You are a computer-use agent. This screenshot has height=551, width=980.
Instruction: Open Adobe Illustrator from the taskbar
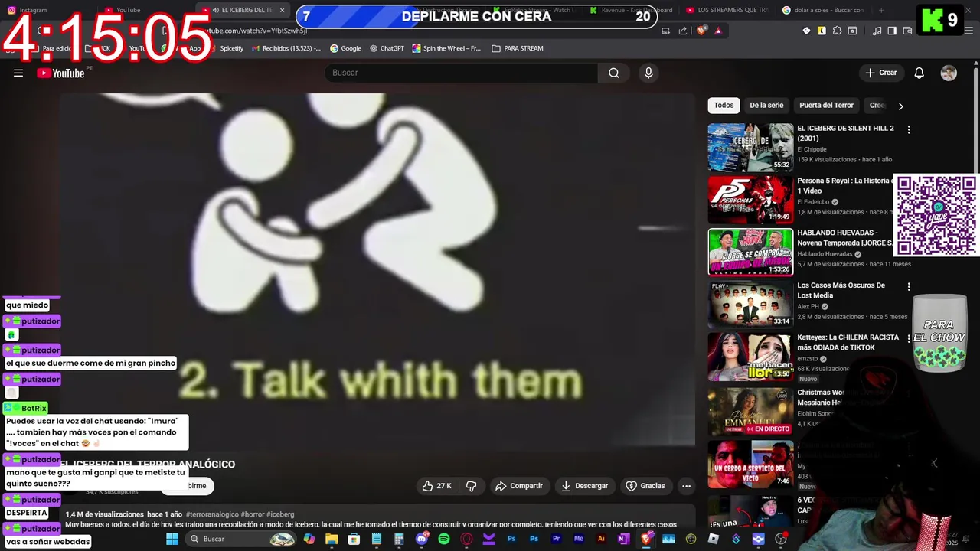(601, 539)
